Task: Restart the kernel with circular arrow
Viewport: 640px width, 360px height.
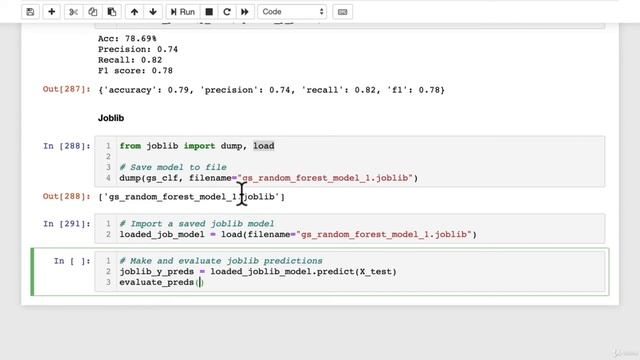Action: 227,12
